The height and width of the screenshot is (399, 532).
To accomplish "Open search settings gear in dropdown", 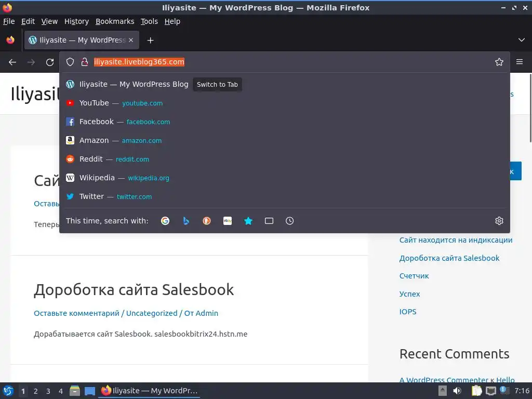I will 499,221.
